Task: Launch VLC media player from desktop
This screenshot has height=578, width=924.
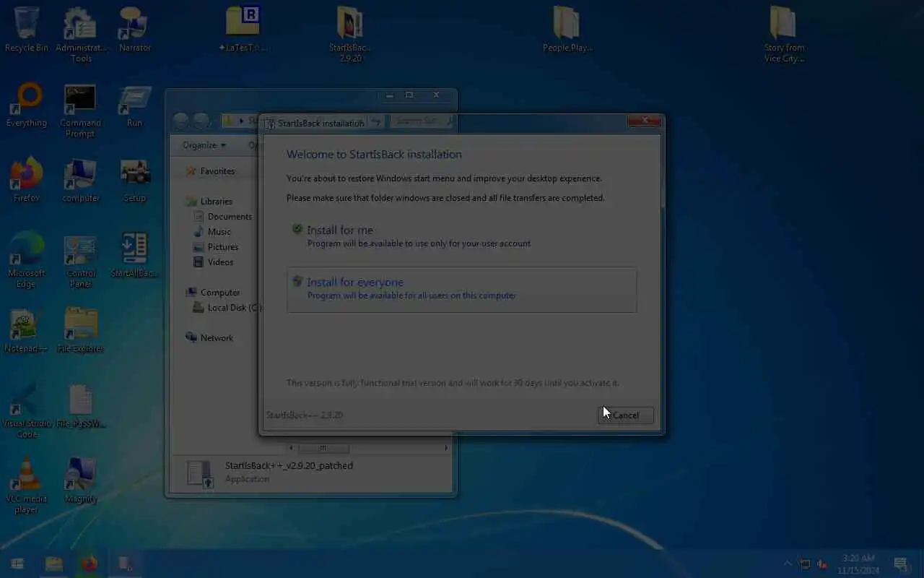Action: click(x=27, y=486)
